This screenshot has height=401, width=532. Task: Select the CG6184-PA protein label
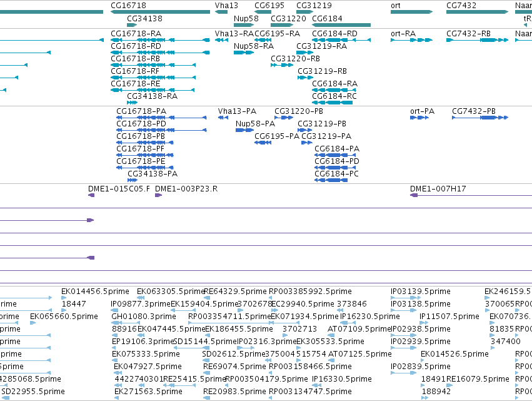tap(337, 149)
